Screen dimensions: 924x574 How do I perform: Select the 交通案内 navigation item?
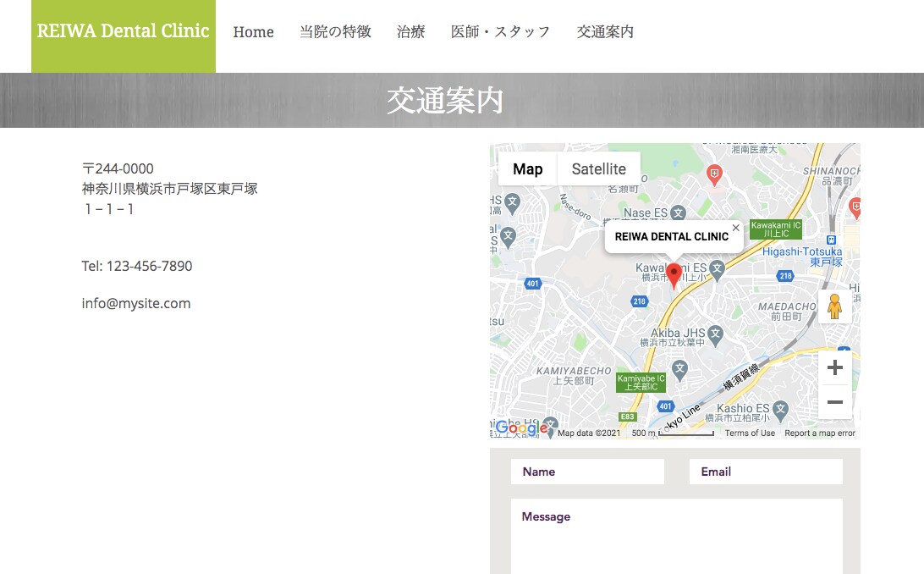pyautogui.click(x=605, y=32)
